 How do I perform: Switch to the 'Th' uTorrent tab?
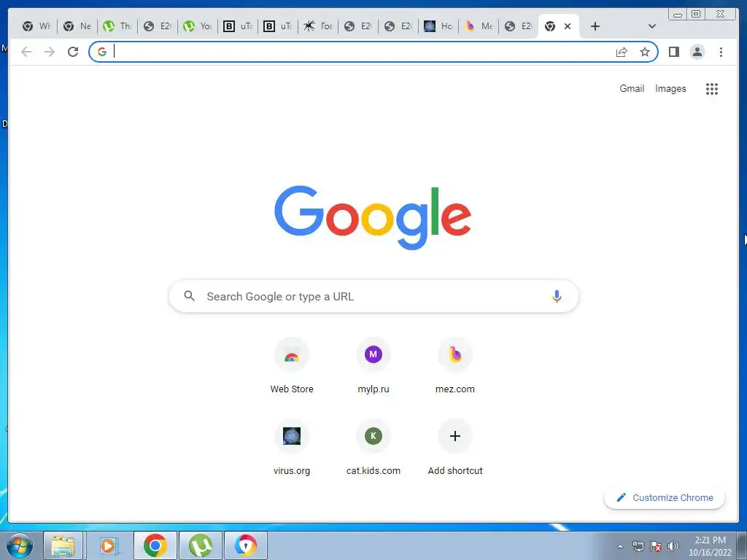(117, 26)
